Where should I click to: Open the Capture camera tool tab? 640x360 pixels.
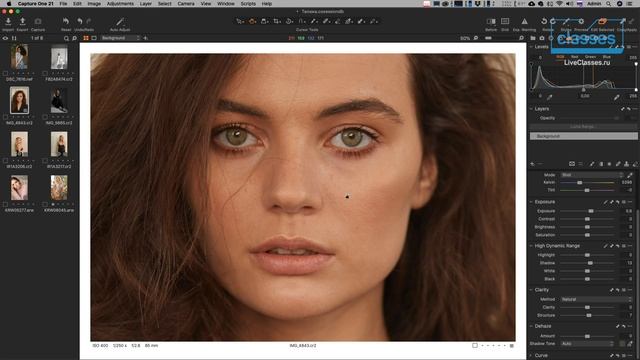[x=542, y=38]
